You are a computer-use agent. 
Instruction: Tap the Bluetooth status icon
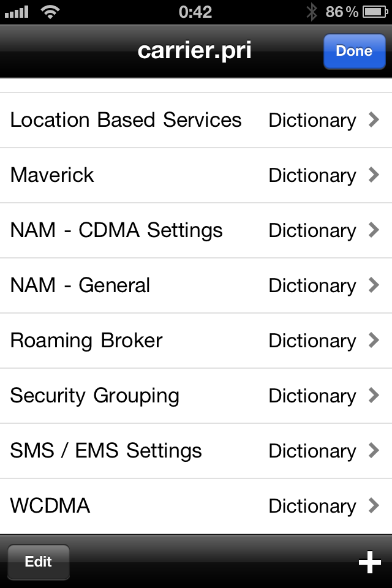click(x=312, y=12)
